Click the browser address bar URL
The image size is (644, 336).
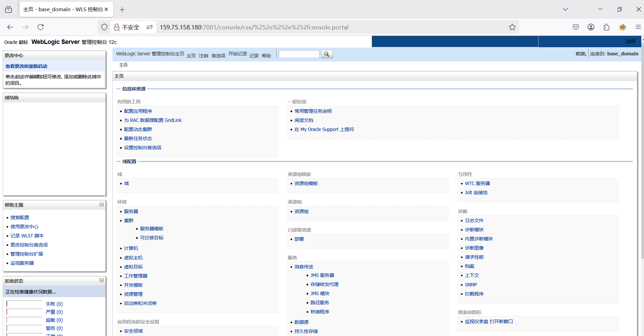(254, 27)
